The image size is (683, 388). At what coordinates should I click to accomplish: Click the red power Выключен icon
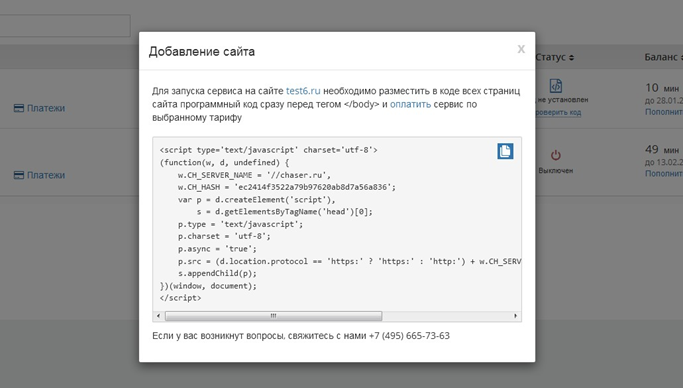click(556, 155)
